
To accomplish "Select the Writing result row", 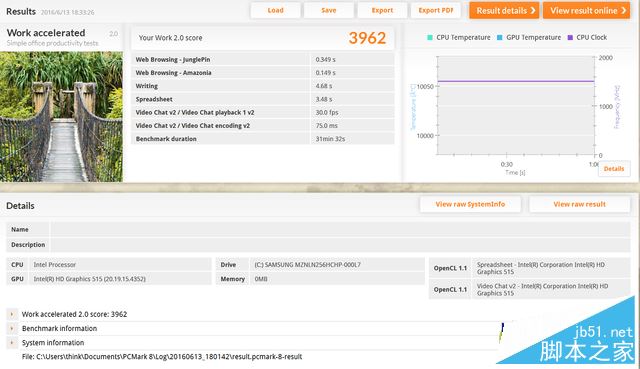I will pyautogui.click(x=263, y=86).
